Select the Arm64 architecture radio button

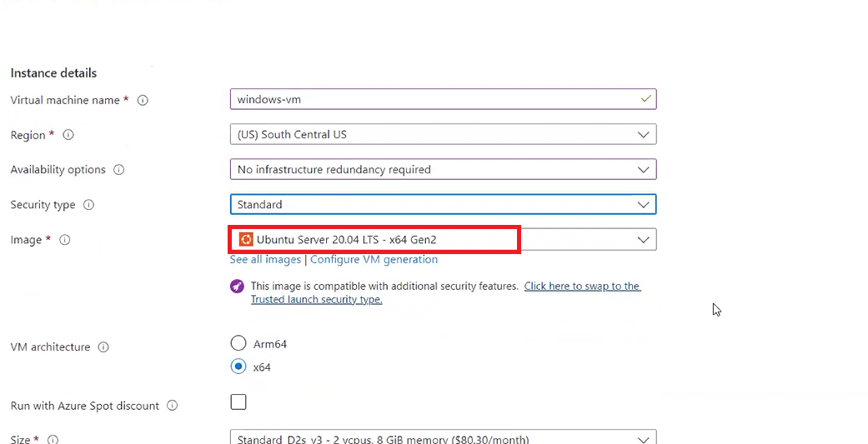[238, 343]
